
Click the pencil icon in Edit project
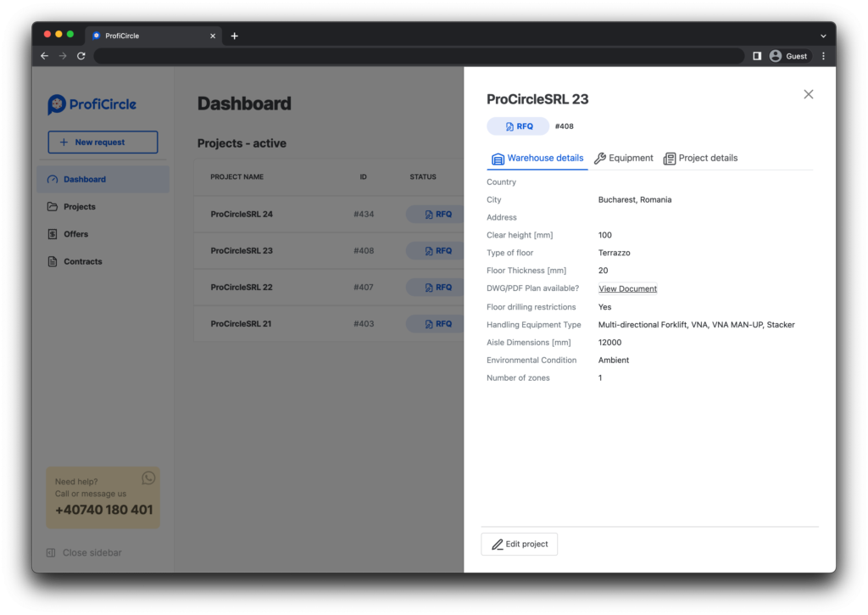(497, 545)
